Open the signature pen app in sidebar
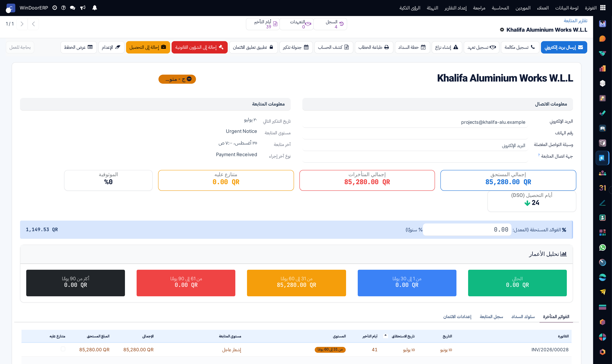 [x=602, y=203]
